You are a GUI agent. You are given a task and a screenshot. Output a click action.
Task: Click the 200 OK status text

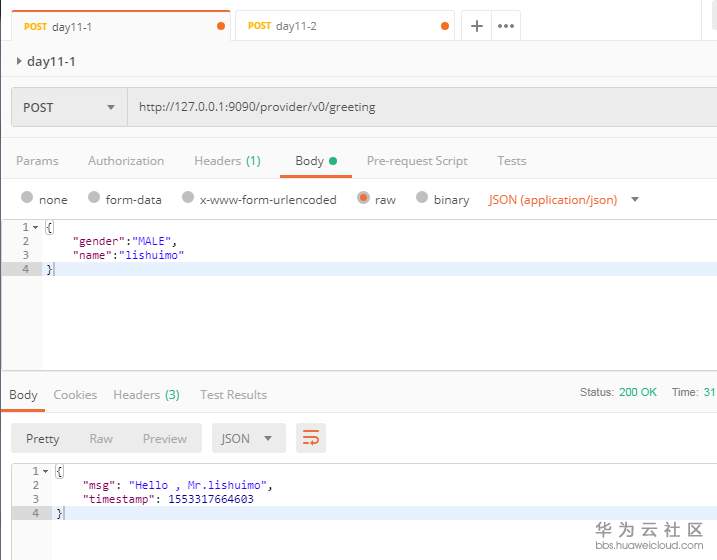[637, 392]
